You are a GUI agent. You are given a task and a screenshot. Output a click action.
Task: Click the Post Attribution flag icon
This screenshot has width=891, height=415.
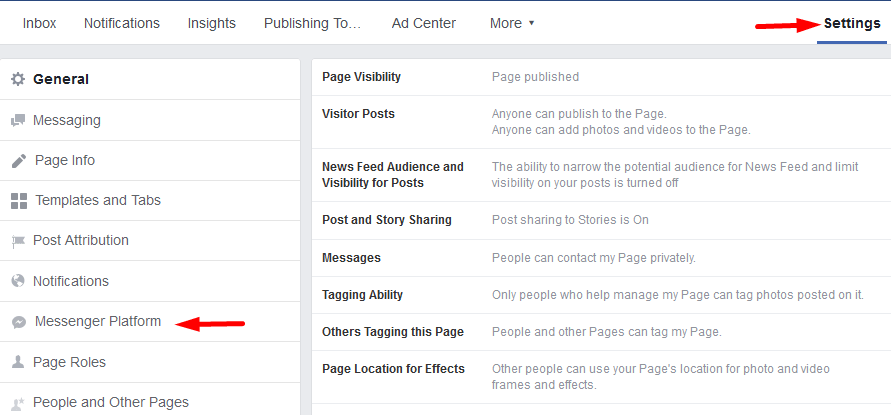click(18, 242)
